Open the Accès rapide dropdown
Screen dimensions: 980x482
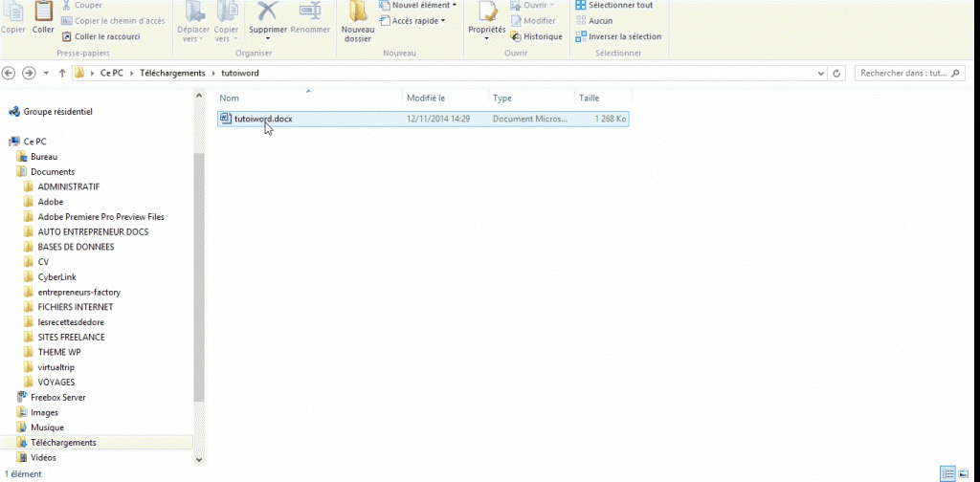413,21
